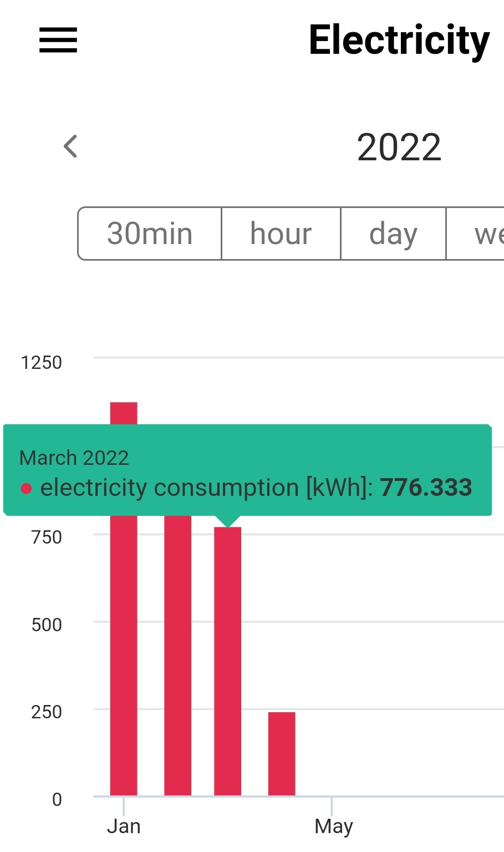Click the Electricity page title
Image resolution: width=504 pixels, height=852 pixels.
(x=399, y=40)
